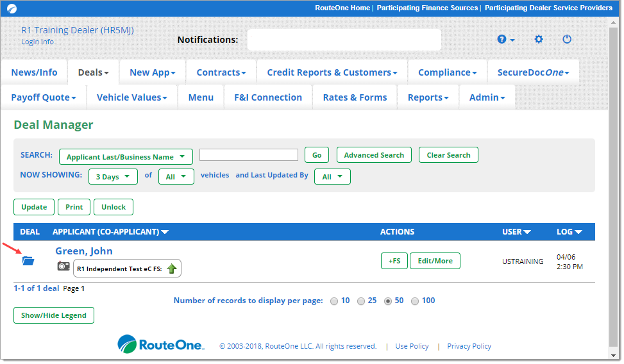
Task: Click the vertical scrollbar down arrow
Action: 613,355
